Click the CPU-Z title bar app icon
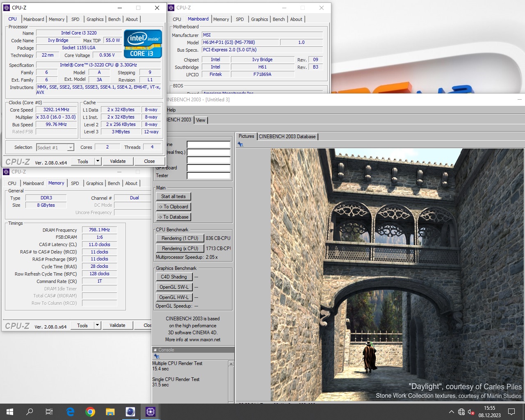Viewport: 525px width, 420px height. (x=6, y=7)
